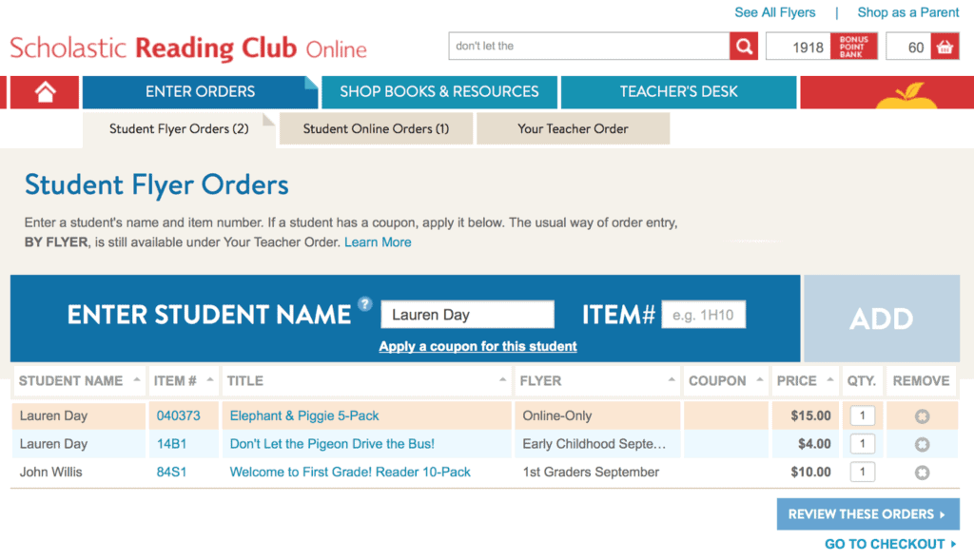Open the TEACHER'S DESK menu
This screenshot has height=560, width=974.
coord(678,92)
